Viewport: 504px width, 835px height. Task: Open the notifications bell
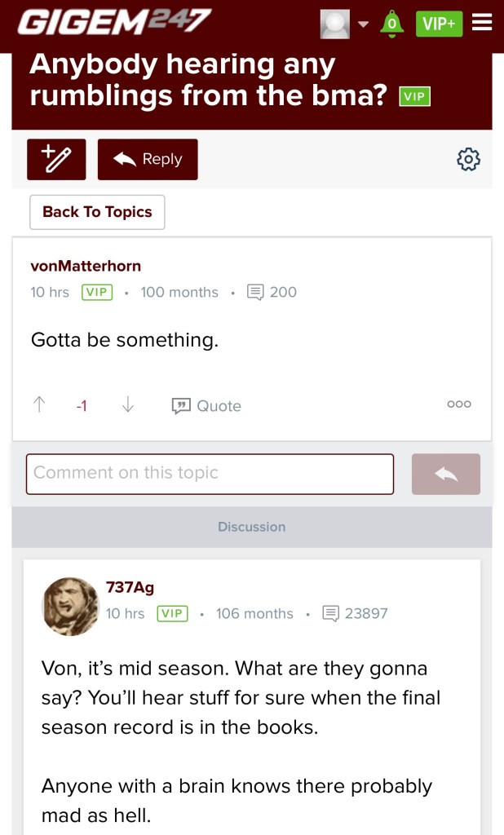(x=392, y=24)
